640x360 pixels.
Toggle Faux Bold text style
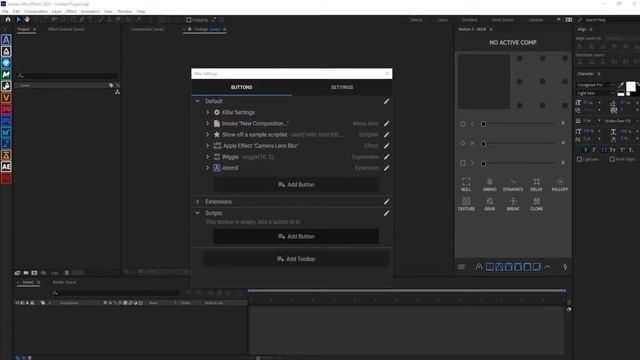click(585, 150)
